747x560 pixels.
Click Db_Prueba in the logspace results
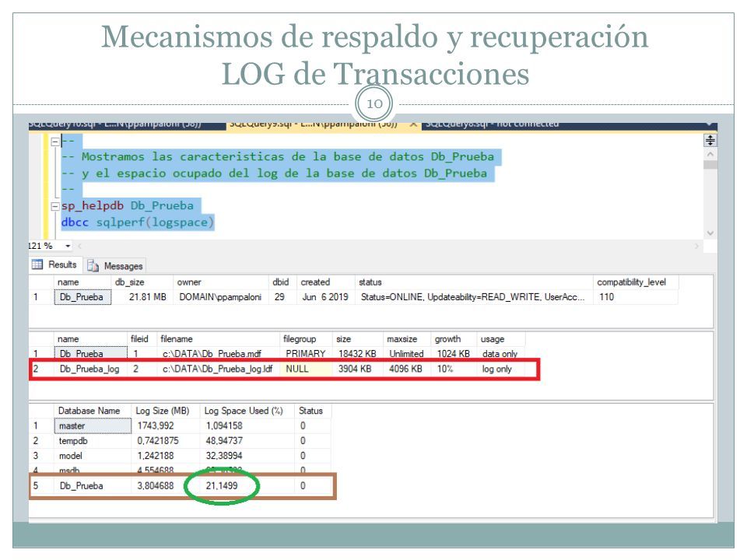pyautogui.click(x=93, y=486)
